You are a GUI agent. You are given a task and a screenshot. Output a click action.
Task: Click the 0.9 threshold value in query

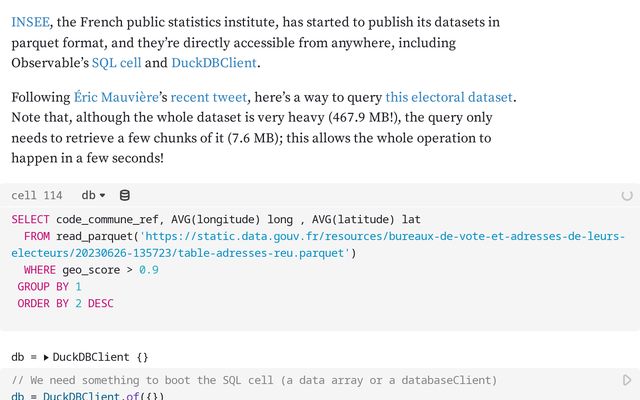point(149,270)
